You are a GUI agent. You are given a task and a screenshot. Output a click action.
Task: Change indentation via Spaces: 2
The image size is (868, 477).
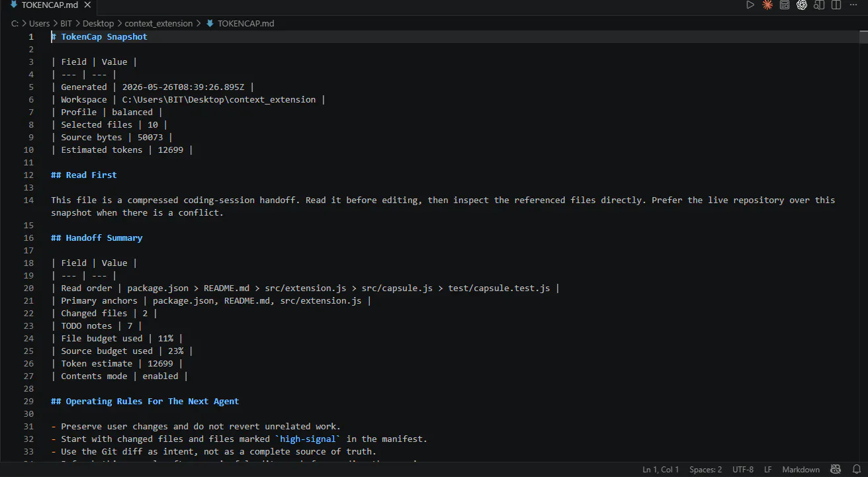click(x=705, y=470)
